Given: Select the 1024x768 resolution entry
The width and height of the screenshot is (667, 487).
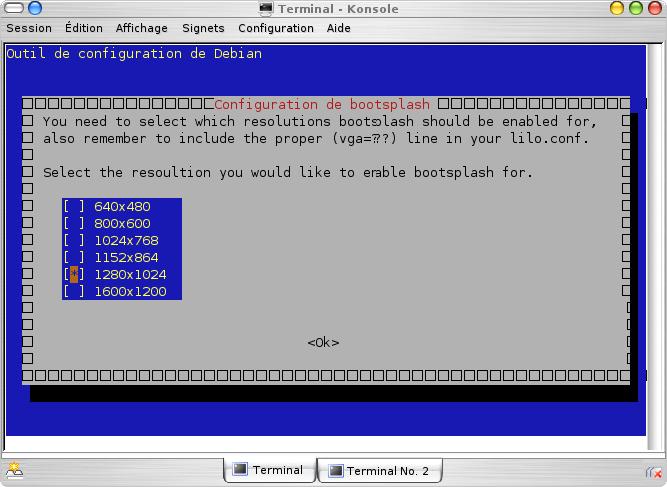Looking at the screenshot, I should pyautogui.click(x=126, y=241).
